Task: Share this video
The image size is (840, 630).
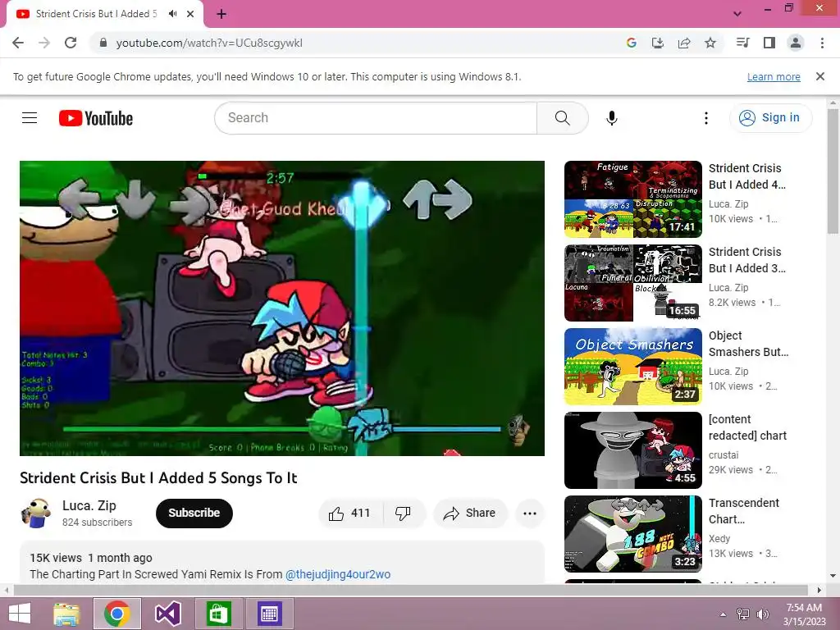Action: 469,514
